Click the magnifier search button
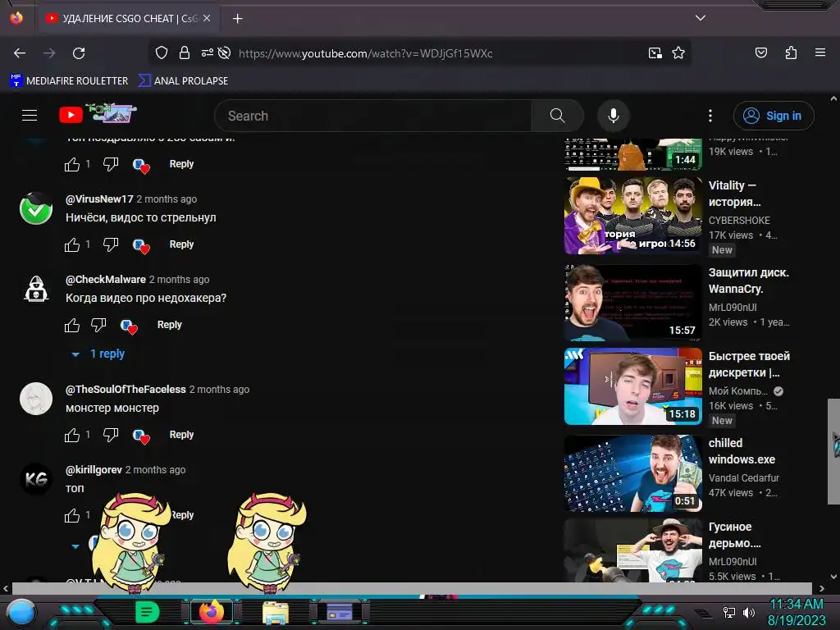Viewport: 840px width, 630px height. point(557,116)
